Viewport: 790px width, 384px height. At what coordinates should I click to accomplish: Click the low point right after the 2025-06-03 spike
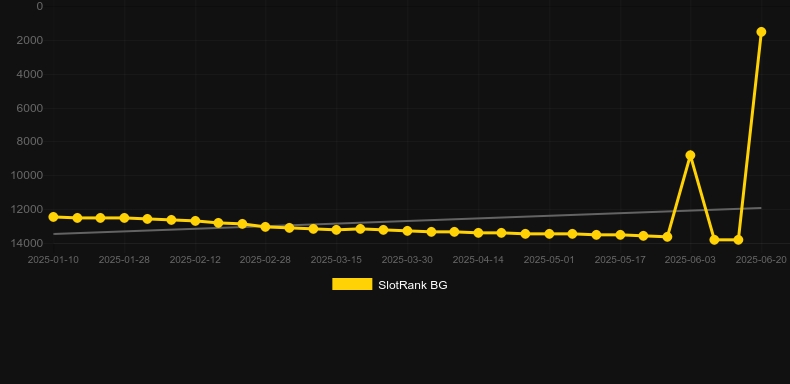pyautogui.click(x=714, y=240)
